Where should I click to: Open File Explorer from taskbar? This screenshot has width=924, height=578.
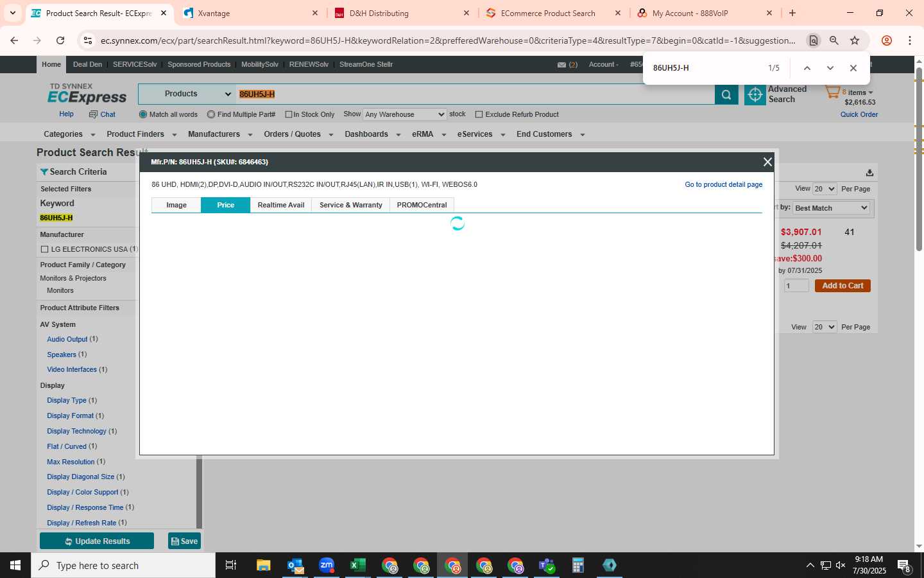[264, 565]
